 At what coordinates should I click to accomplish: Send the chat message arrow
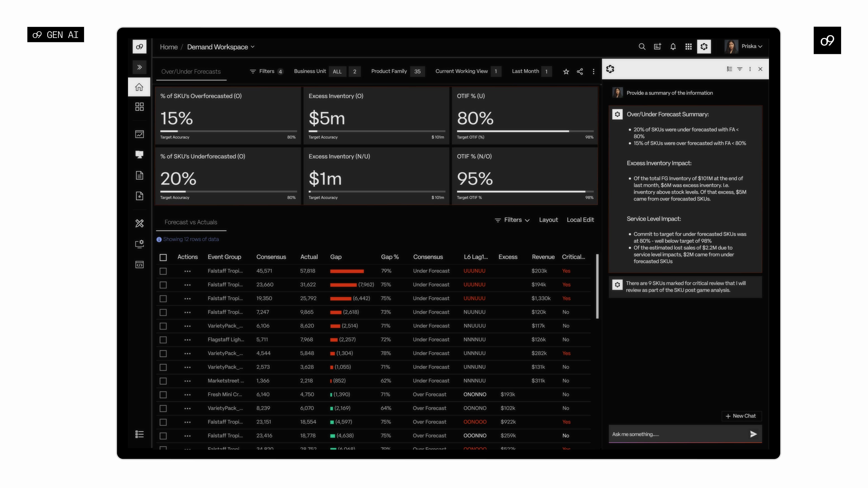753,434
